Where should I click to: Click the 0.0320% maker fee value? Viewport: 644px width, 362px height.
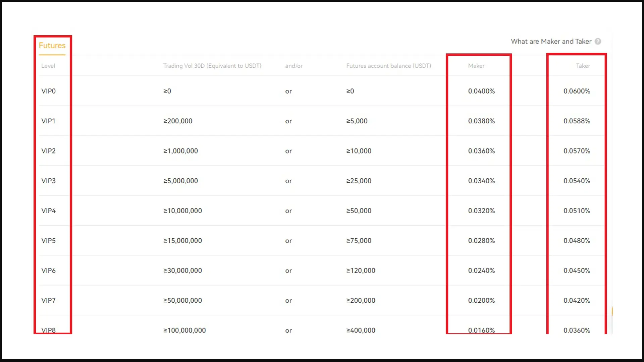(481, 211)
